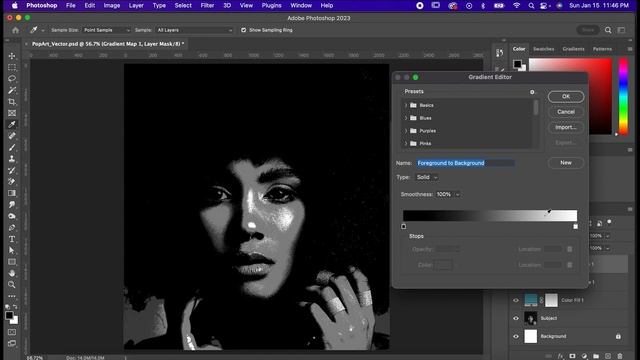Create a new layer
640x360 pixels.
[608, 356]
